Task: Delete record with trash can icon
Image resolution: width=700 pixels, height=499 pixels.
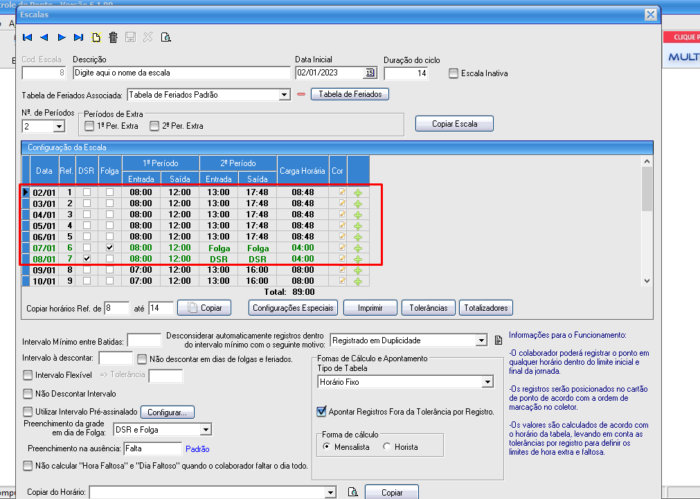Action: click(113, 38)
